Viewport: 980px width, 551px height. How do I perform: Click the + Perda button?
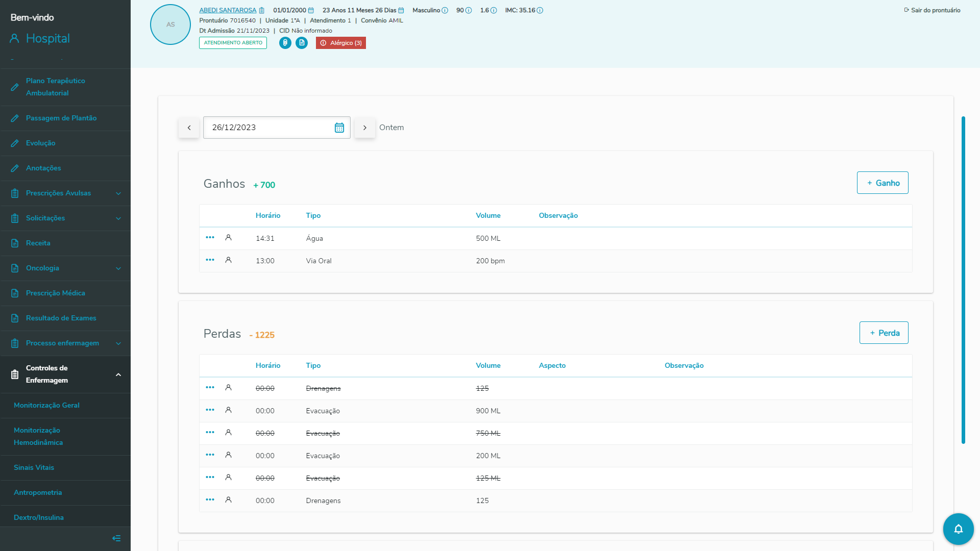click(884, 333)
